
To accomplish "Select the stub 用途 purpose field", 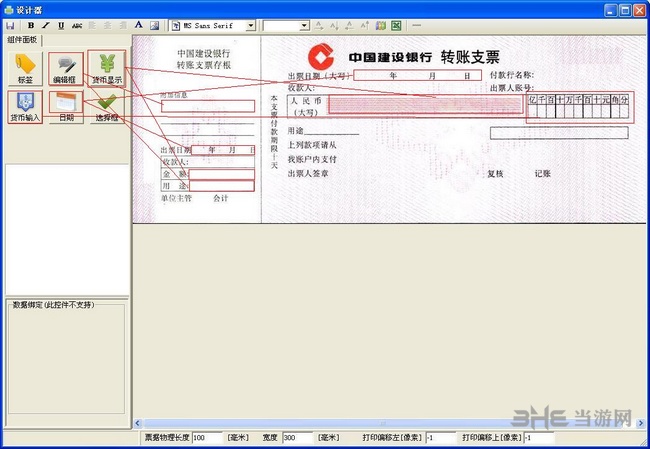I will [221, 186].
